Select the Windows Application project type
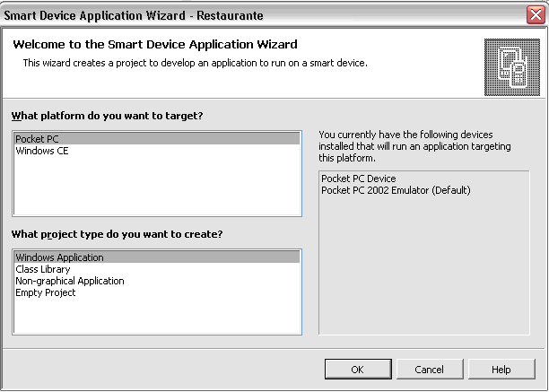Viewport: 549px width, 392px height. (x=59, y=257)
